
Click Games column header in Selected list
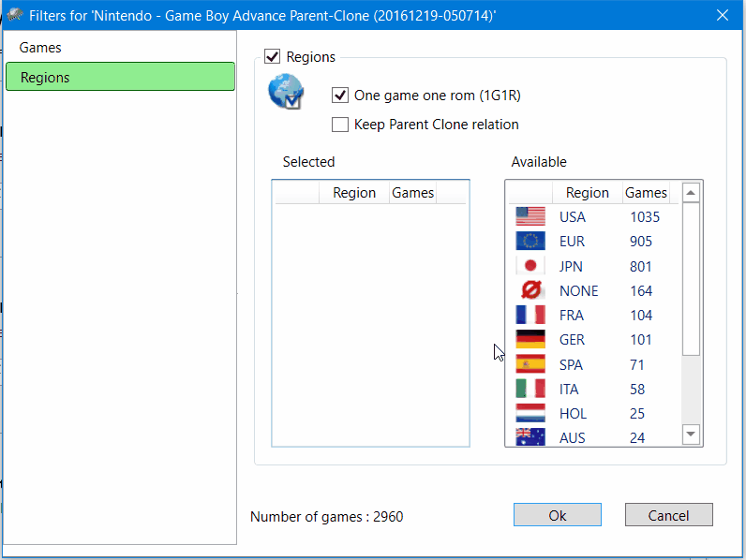[x=412, y=193]
